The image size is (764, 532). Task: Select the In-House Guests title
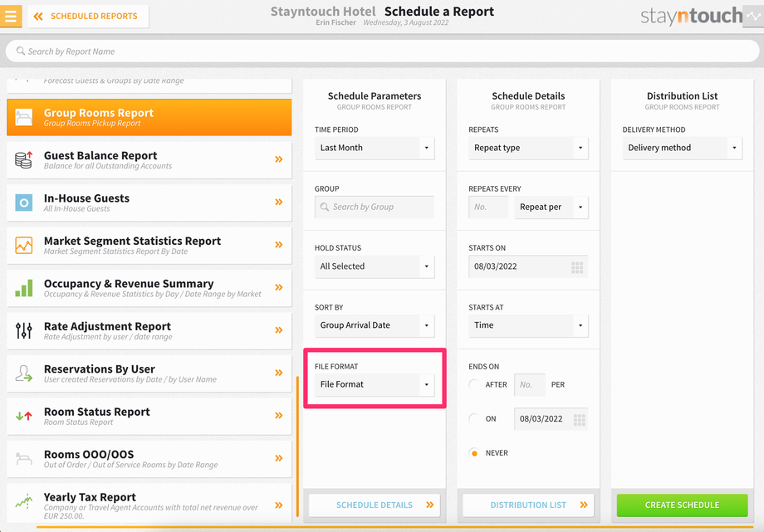pyautogui.click(x=86, y=198)
